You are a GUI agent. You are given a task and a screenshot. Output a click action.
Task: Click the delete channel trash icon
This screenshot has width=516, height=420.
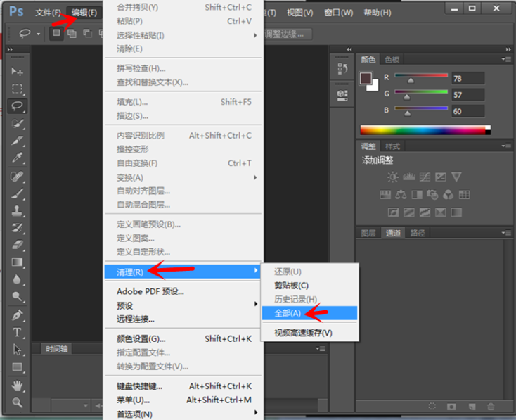[x=491, y=407]
